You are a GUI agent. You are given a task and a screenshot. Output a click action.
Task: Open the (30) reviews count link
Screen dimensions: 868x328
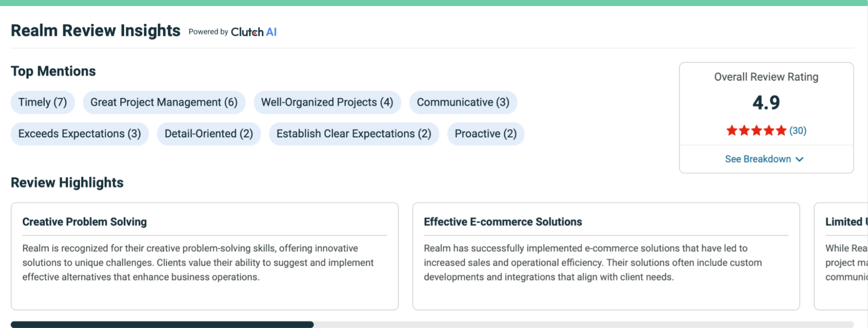click(x=798, y=131)
